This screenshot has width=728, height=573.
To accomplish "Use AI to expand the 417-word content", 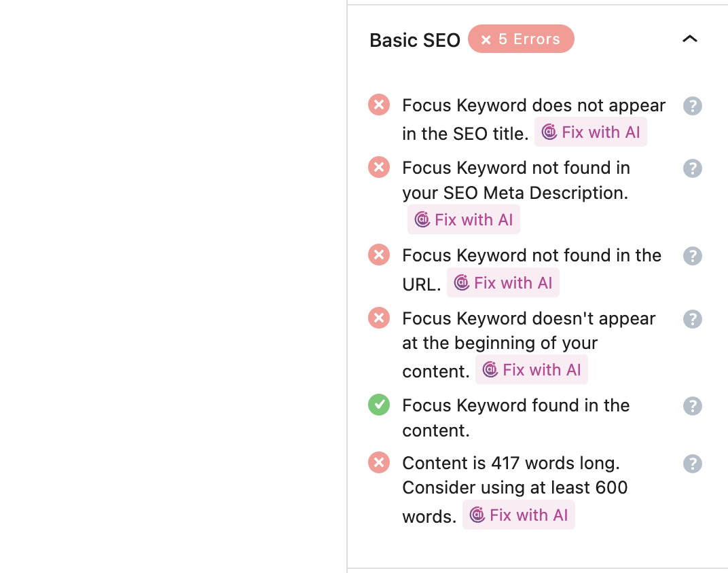I will (519, 515).
